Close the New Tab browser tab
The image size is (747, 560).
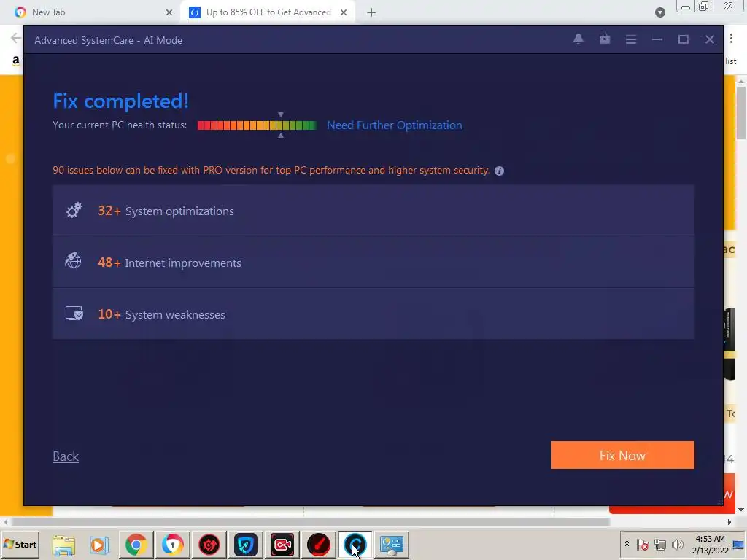pyautogui.click(x=169, y=13)
